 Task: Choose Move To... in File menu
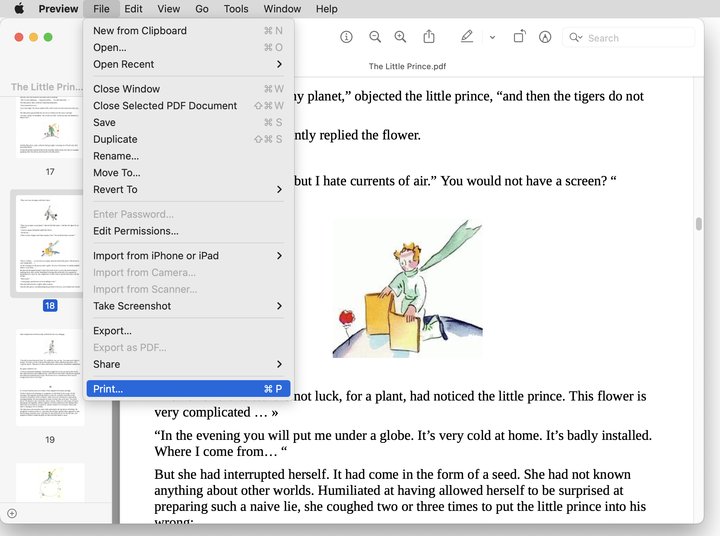pyautogui.click(x=188, y=173)
